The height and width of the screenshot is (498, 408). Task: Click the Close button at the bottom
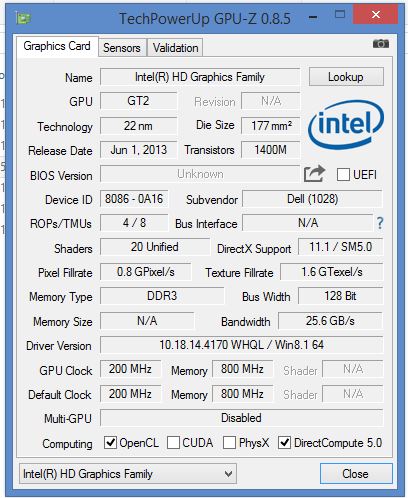(356, 473)
